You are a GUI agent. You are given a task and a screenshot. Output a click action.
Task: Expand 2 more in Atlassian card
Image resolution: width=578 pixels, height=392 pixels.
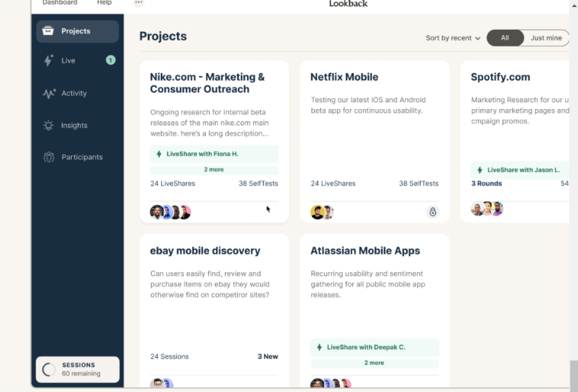(374, 363)
